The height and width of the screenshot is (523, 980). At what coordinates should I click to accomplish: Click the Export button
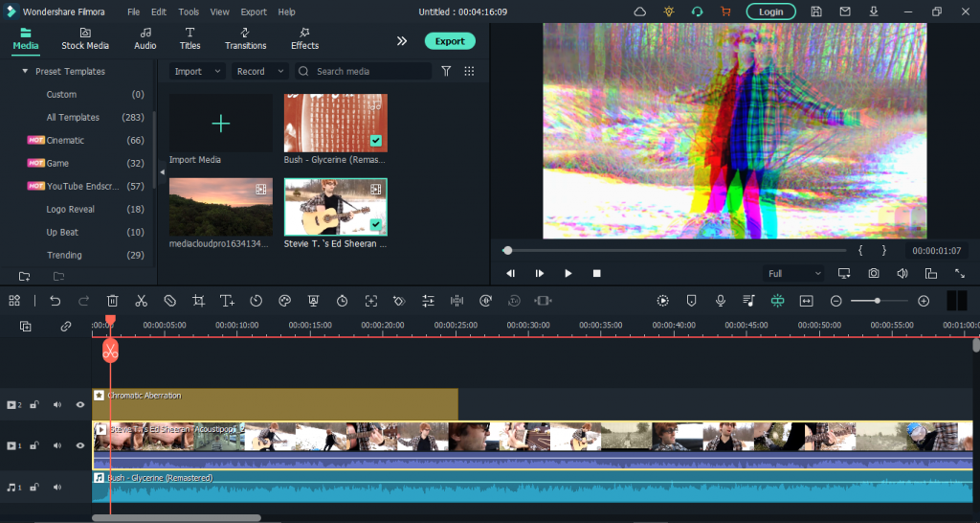pos(450,41)
